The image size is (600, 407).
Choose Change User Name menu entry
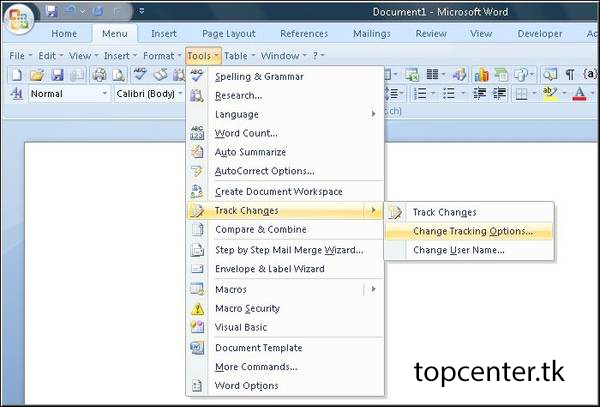click(x=458, y=250)
